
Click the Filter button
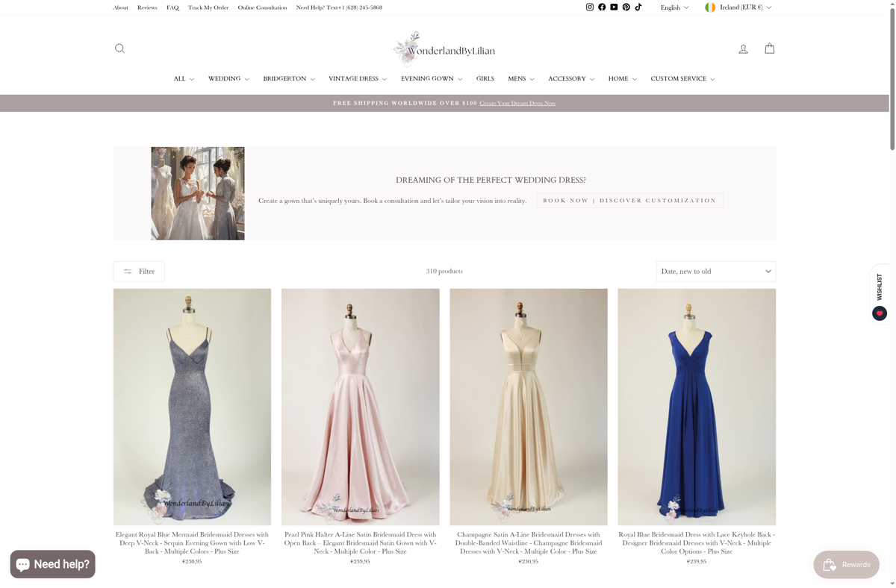(139, 271)
